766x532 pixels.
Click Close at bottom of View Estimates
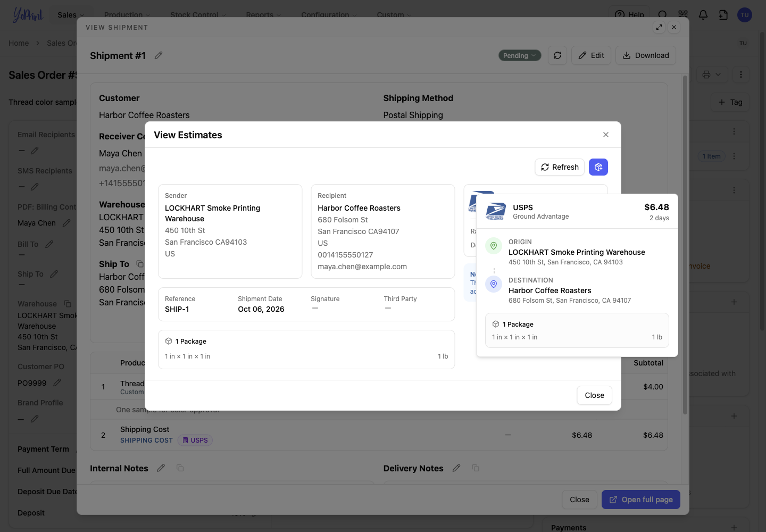coord(594,395)
